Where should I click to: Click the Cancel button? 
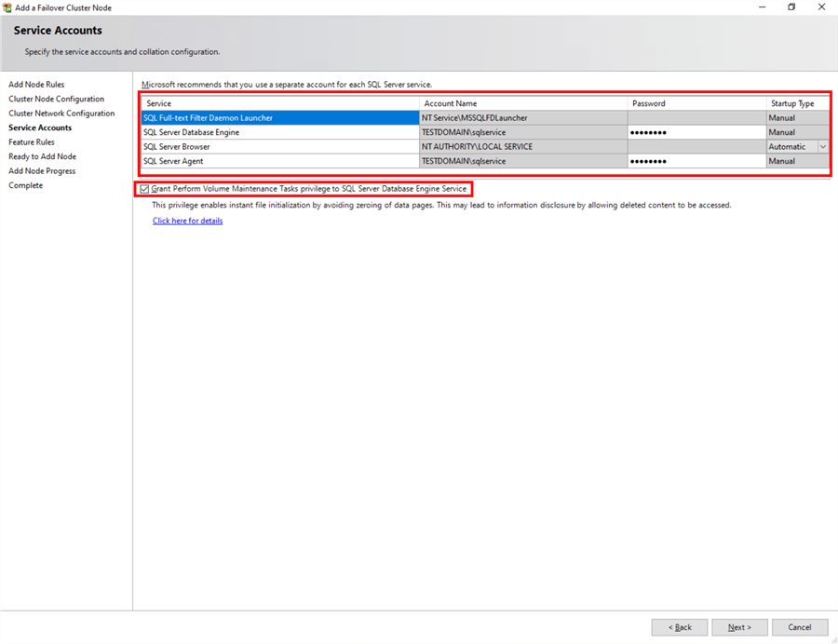800,627
